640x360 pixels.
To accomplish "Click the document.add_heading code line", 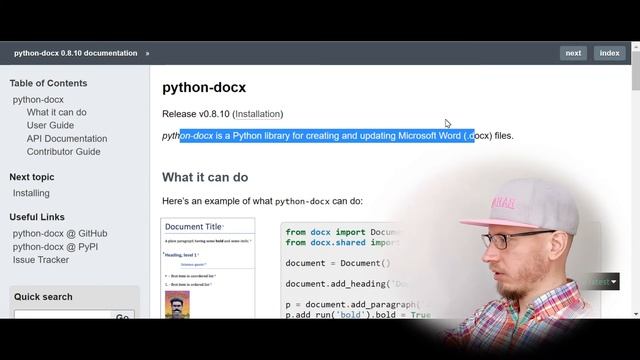I will [347, 284].
